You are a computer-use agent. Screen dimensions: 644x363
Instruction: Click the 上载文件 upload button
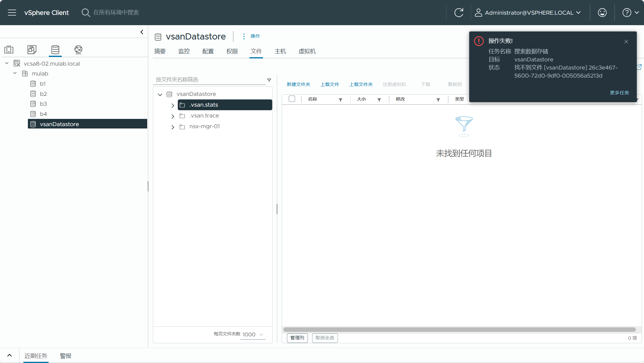(x=329, y=84)
